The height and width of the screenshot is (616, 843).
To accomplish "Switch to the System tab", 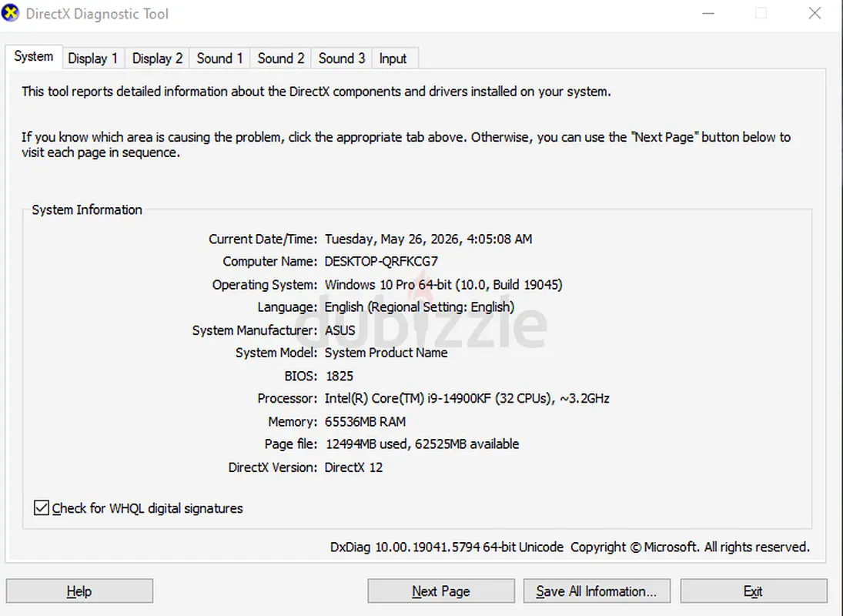I will pyautogui.click(x=33, y=56).
